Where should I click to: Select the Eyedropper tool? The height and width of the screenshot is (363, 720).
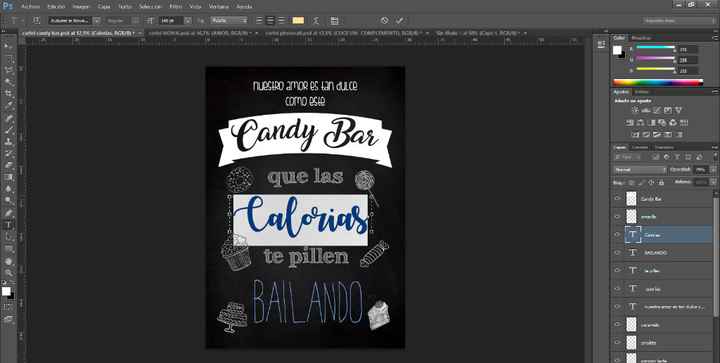9,106
